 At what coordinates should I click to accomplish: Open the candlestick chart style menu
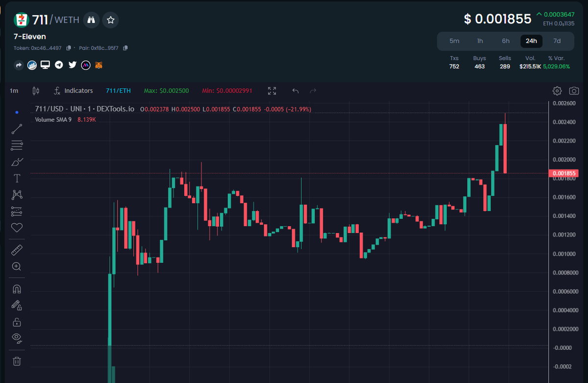pos(35,91)
